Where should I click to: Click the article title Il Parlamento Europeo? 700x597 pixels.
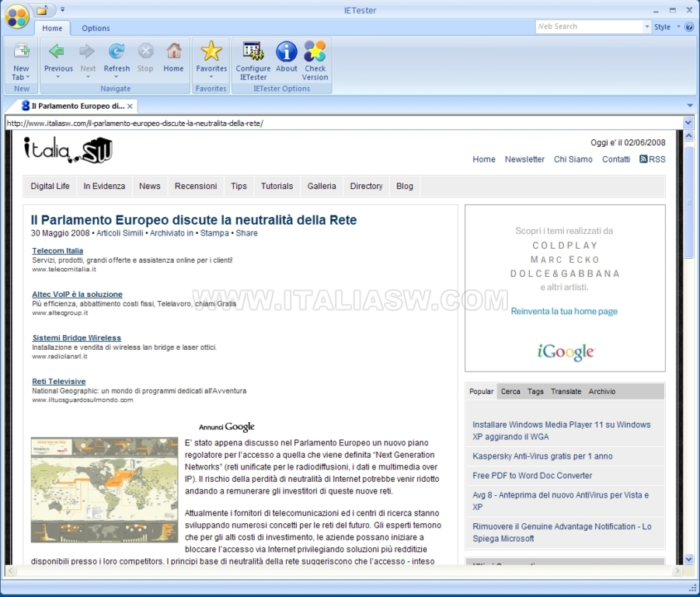click(x=193, y=220)
